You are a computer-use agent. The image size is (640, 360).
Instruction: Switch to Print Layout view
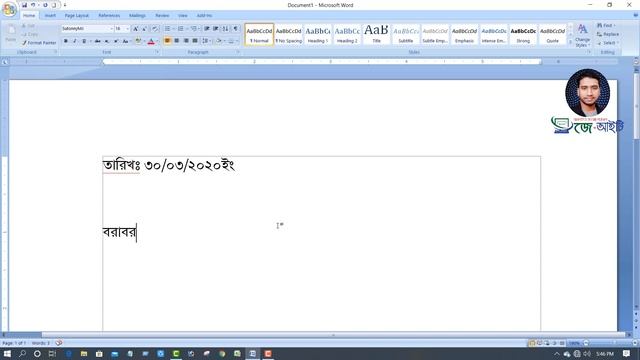[531, 343]
